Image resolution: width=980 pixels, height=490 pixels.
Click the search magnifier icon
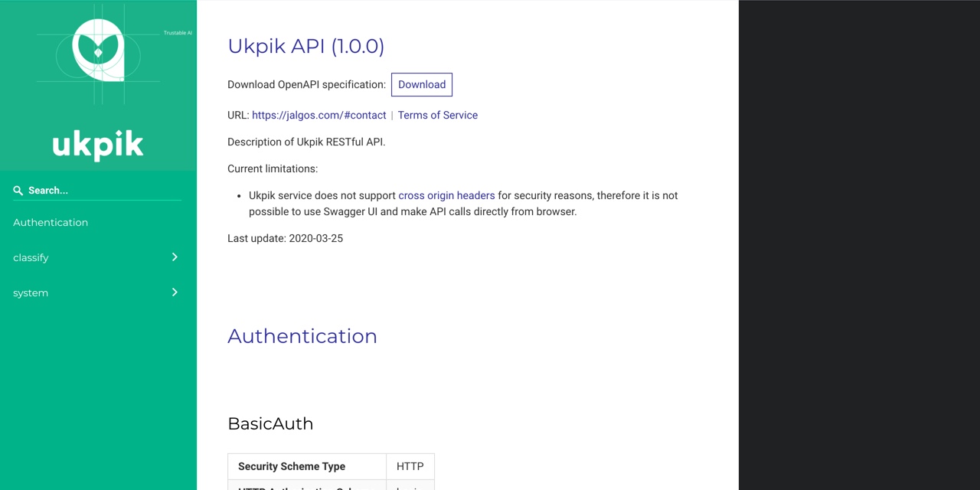tap(18, 191)
